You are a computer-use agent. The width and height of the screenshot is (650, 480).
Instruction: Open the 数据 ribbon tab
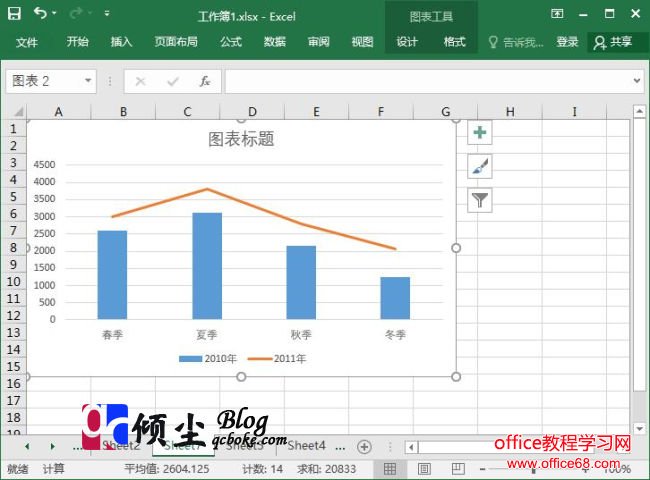tap(275, 42)
